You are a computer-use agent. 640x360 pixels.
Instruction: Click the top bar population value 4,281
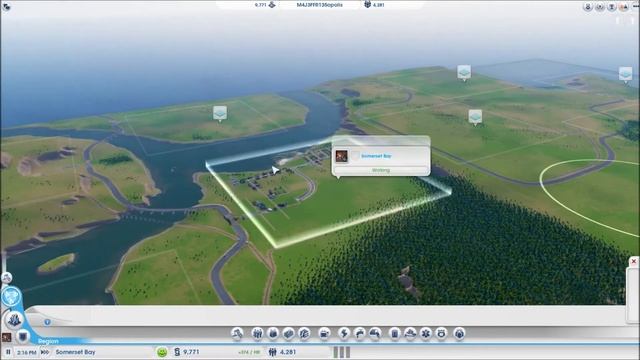coord(378,5)
